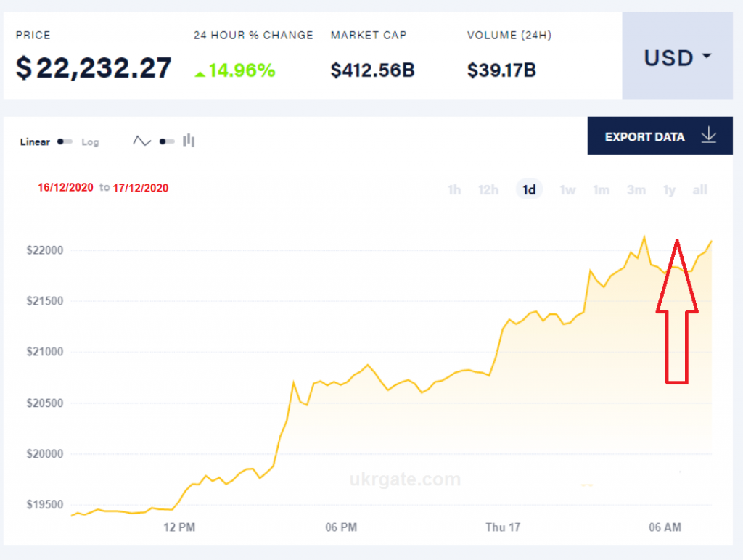Toggle line/candlestick chart type switch

coord(167,141)
